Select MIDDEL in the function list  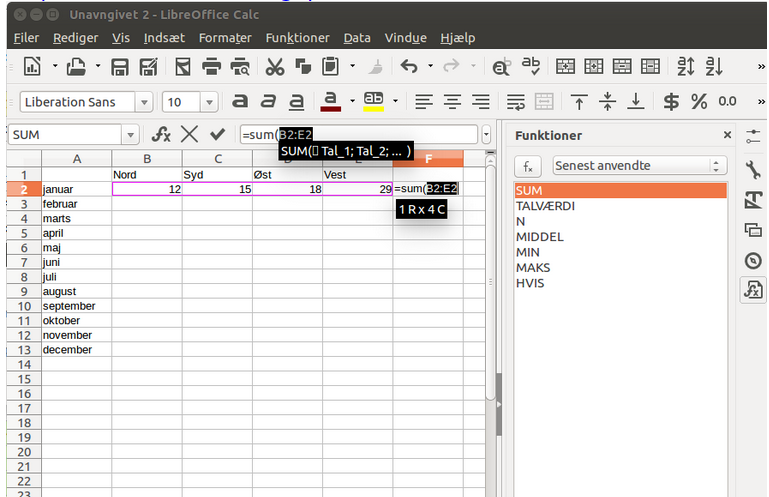coord(539,237)
